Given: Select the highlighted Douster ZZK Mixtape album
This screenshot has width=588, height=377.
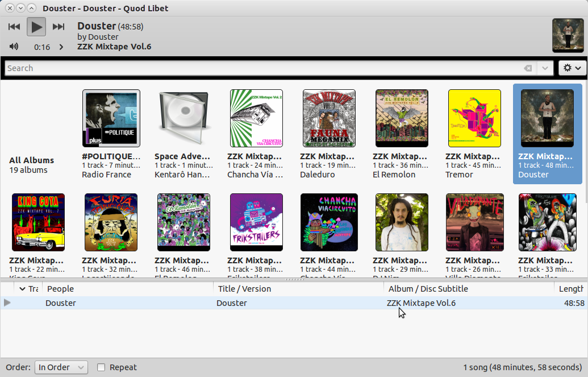Looking at the screenshot, I should (x=548, y=134).
